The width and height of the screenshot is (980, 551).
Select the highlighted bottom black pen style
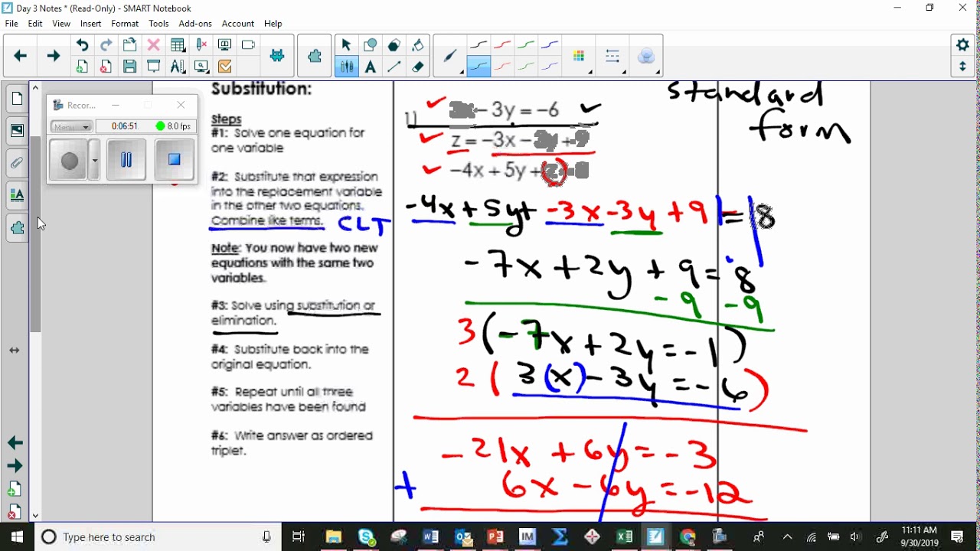point(479,67)
